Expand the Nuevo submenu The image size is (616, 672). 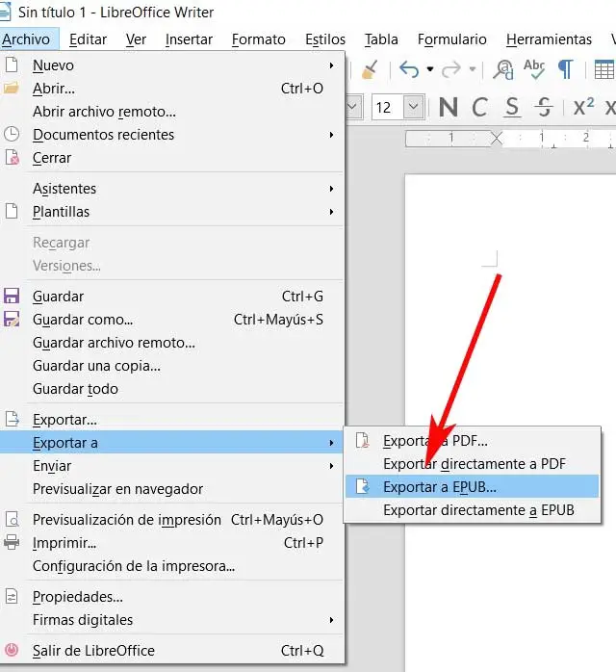pos(172,65)
